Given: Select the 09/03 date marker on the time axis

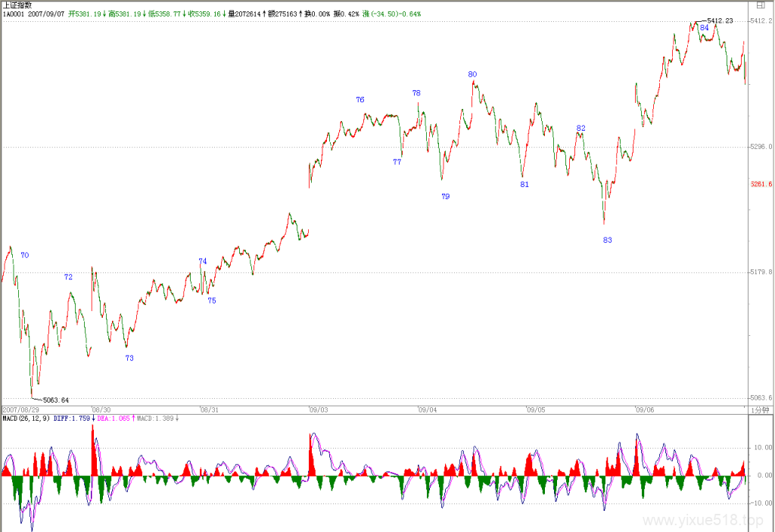Looking at the screenshot, I should pos(319,410).
